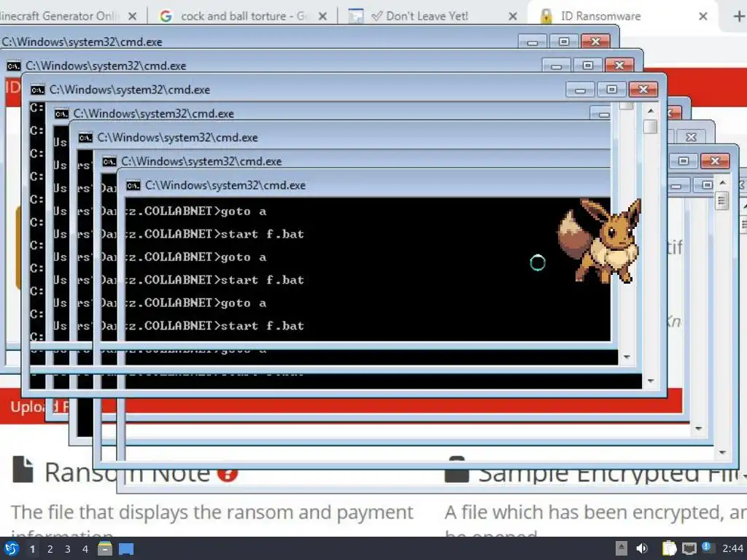
Task: Open a new browser tab with plus button
Action: pyautogui.click(x=739, y=16)
